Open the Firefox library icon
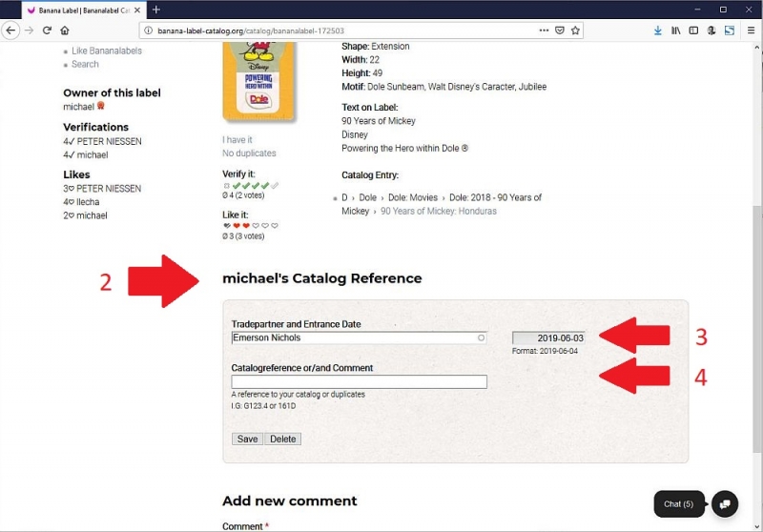Viewport: 763px width, 532px height. pyautogui.click(x=675, y=31)
